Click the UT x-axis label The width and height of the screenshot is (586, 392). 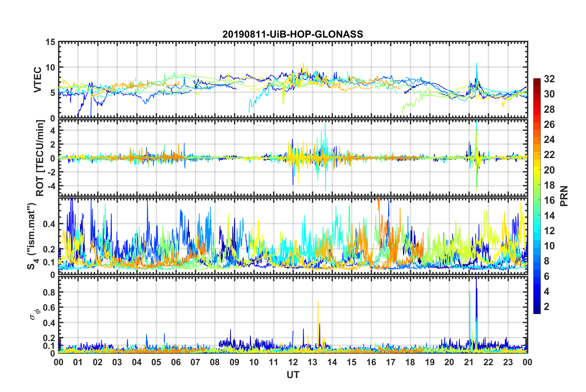(293, 375)
